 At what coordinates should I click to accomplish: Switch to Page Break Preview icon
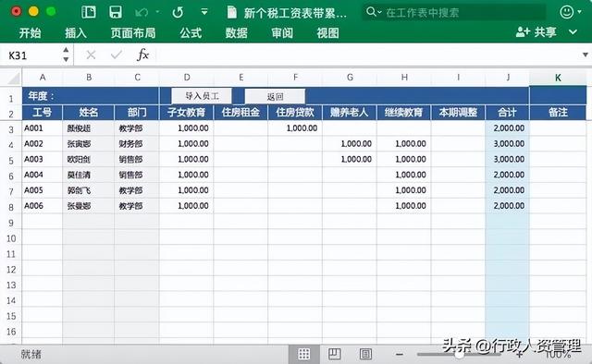click(x=365, y=354)
